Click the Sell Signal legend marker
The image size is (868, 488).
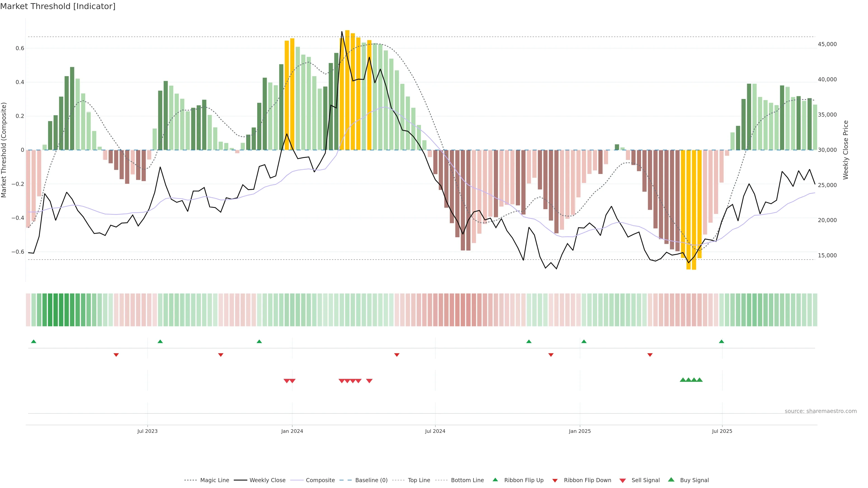pyautogui.click(x=622, y=480)
